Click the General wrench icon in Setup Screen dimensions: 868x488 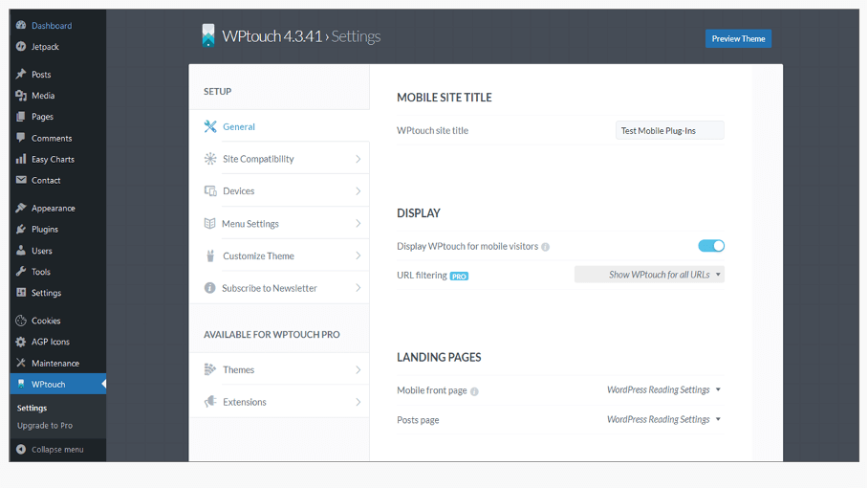pos(210,126)
